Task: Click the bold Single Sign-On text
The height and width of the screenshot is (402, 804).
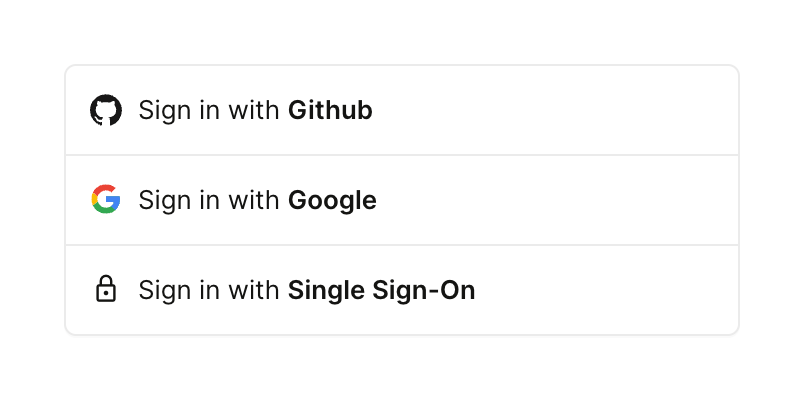Action: (x=381, y=290)
